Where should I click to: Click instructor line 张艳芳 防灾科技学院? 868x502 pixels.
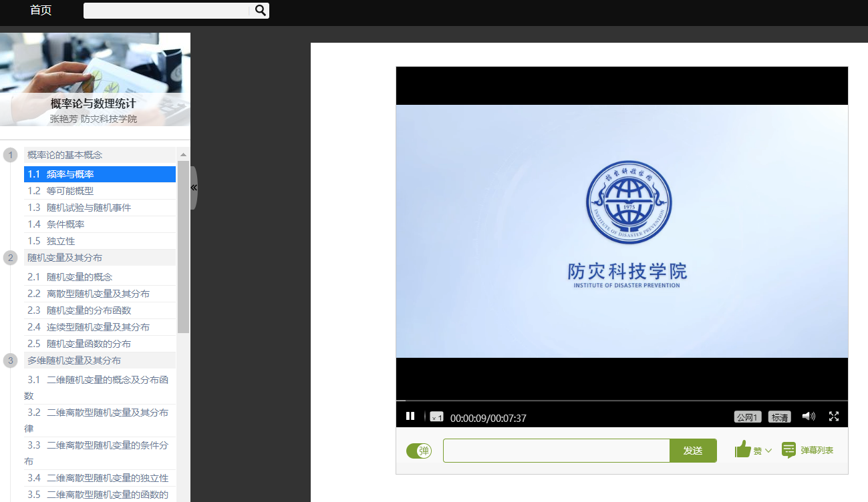point(94,119)
